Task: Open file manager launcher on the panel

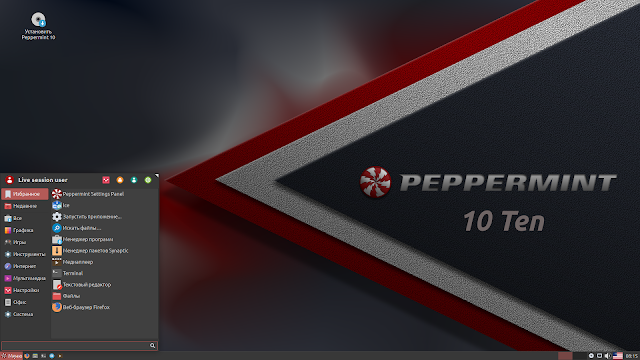Action: (35, 356)
